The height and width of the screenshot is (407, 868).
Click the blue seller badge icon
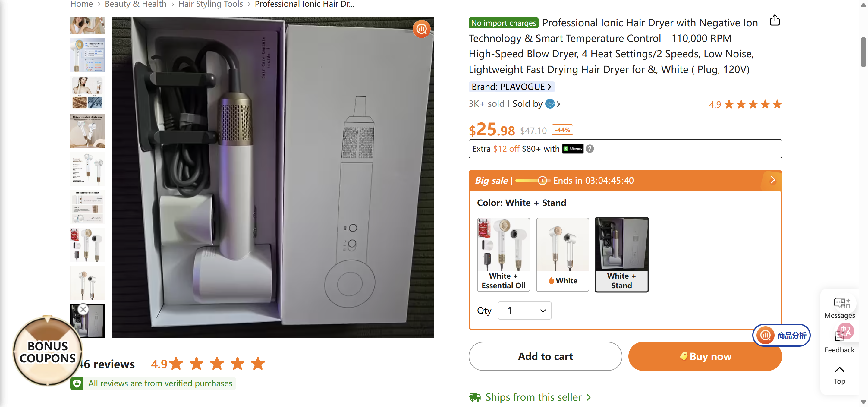[549, 104]
